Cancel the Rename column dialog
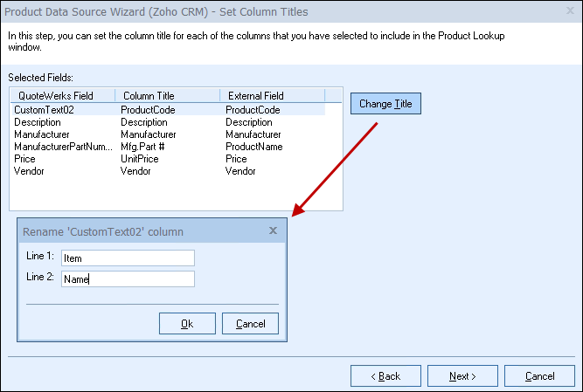This screenshot has width=583, height=392. point(250,324)
